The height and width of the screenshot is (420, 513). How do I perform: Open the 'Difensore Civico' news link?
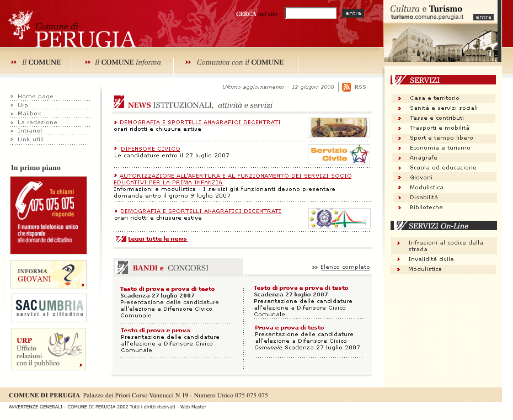[151, 148]
